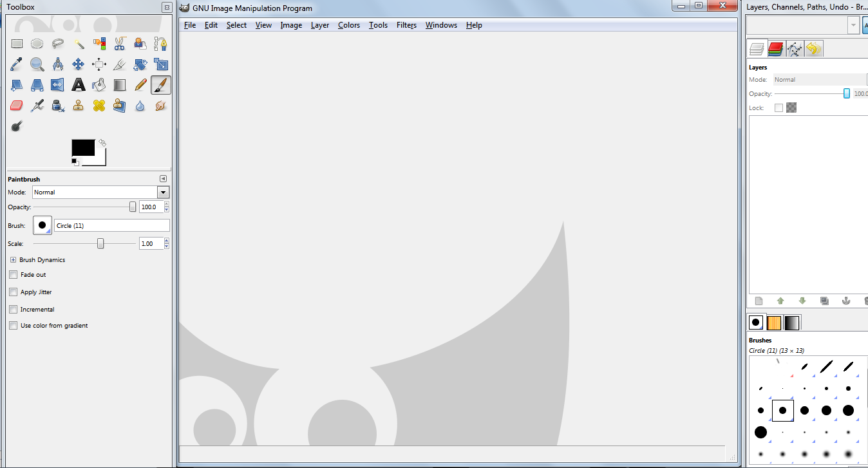The width and height of the screenshot is (868, 468).
Task: Switch to the Gradients tab
Action: 792,323
